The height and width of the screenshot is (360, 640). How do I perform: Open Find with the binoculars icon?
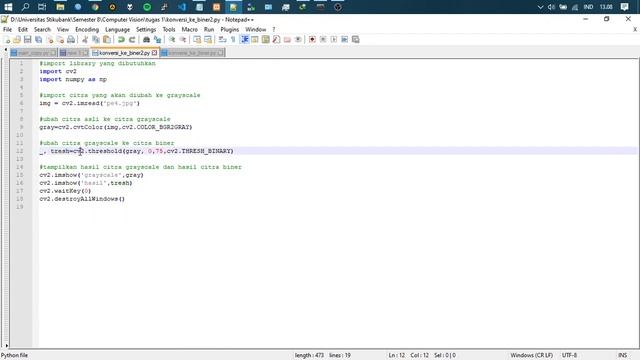[x=146, y=40]
